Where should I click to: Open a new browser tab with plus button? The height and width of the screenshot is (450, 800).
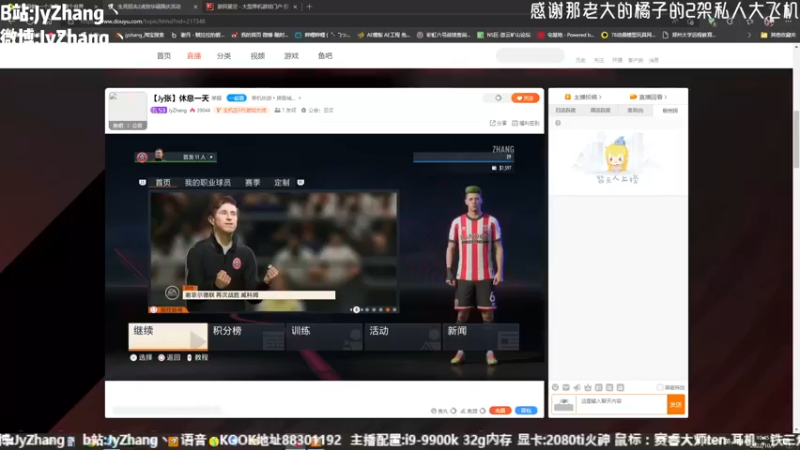pos(309,7)
